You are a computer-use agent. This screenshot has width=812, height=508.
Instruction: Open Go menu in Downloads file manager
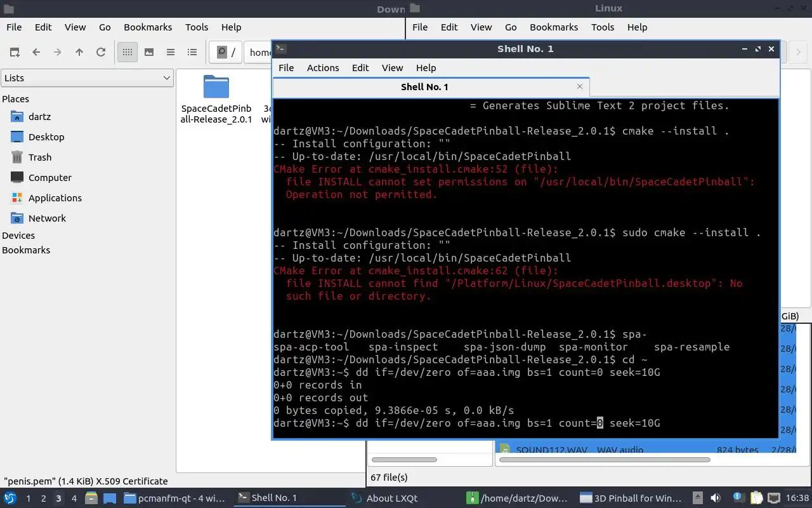click(x=105, y=27)
